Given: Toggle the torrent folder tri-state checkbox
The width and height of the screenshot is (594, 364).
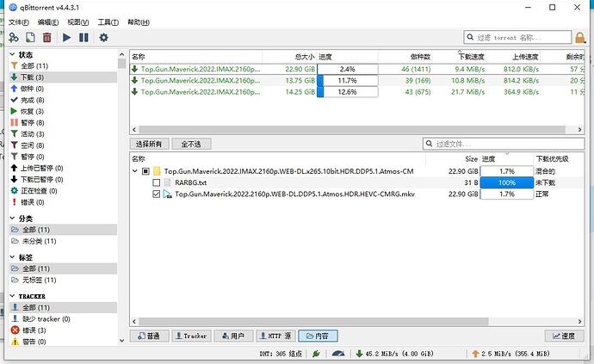Looking at the screenshot, I should coord(145,171).
